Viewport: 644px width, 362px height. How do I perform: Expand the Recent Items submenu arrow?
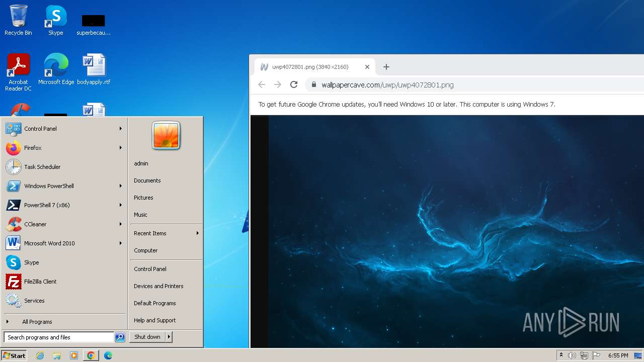(x=198, y=233)
